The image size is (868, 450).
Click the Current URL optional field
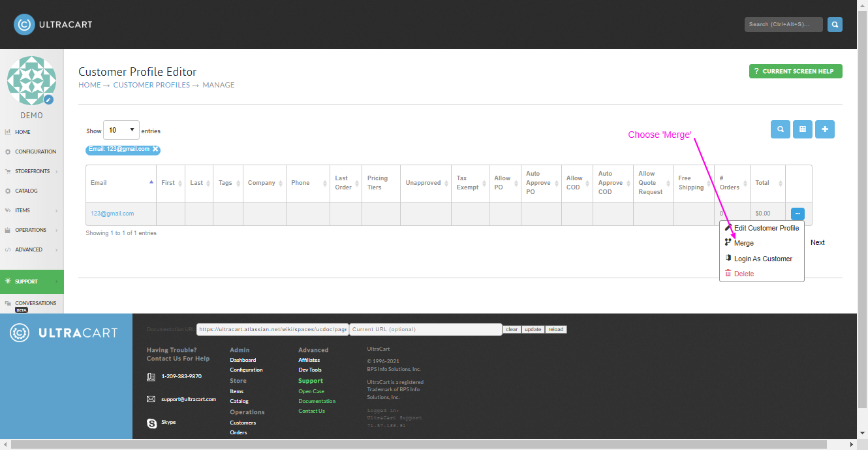pos(426,329)
